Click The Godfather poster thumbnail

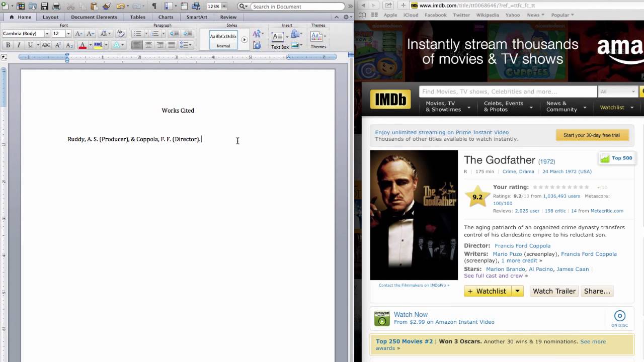click(x=414, y=215)
